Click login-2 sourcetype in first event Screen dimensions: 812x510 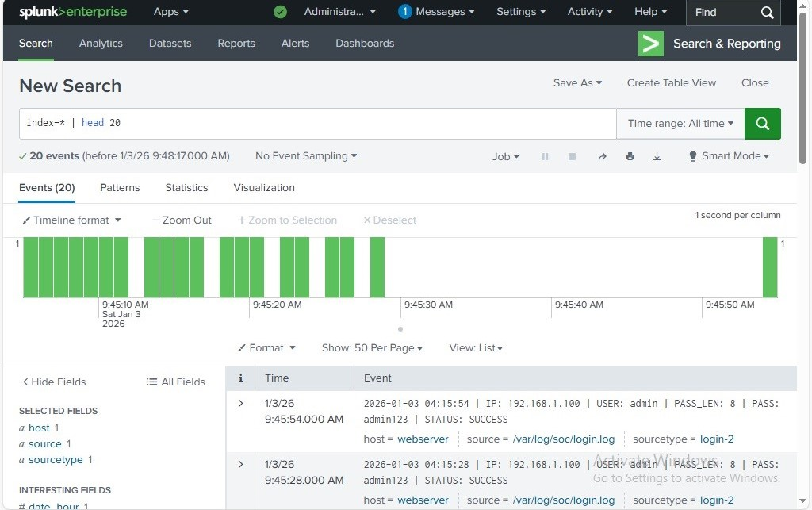(x=717, y=439)
